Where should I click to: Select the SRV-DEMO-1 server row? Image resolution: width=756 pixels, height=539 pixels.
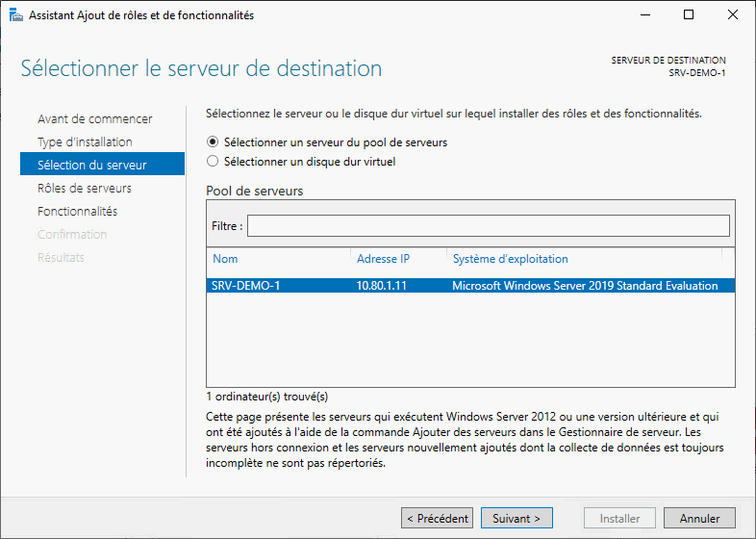pyautogui.click(x=469, y=286)
